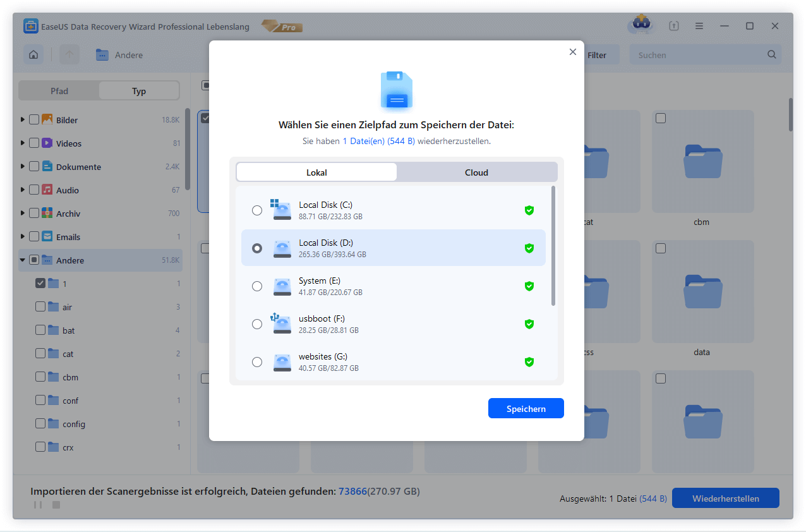Viewport: 806px width, 532px height.
Task: Select the crx folder tree item
Action: tap(101, 447)
